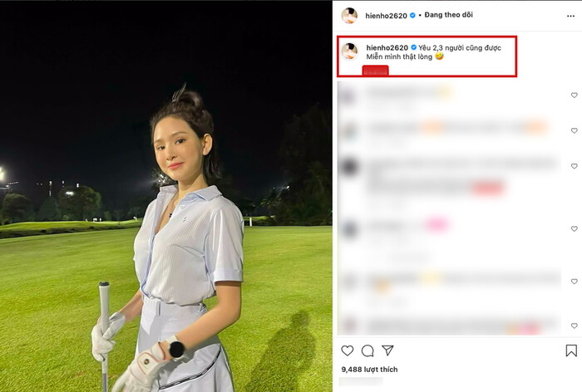Open the profile avatar in the post header

click(349, 16)
